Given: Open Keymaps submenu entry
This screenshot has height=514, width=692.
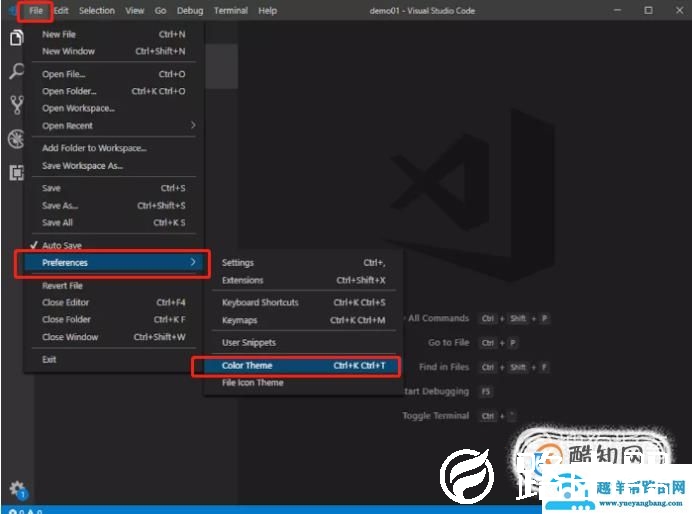Looking at the screenshot, I should point(304,320).
